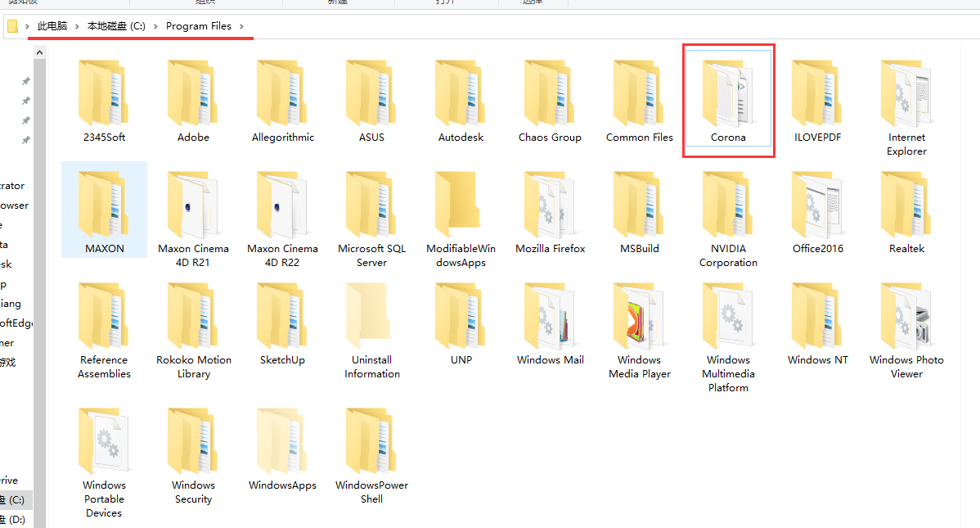Click 此电脑 in the address bar
The image size is (980, 528).
pos(52,26)
